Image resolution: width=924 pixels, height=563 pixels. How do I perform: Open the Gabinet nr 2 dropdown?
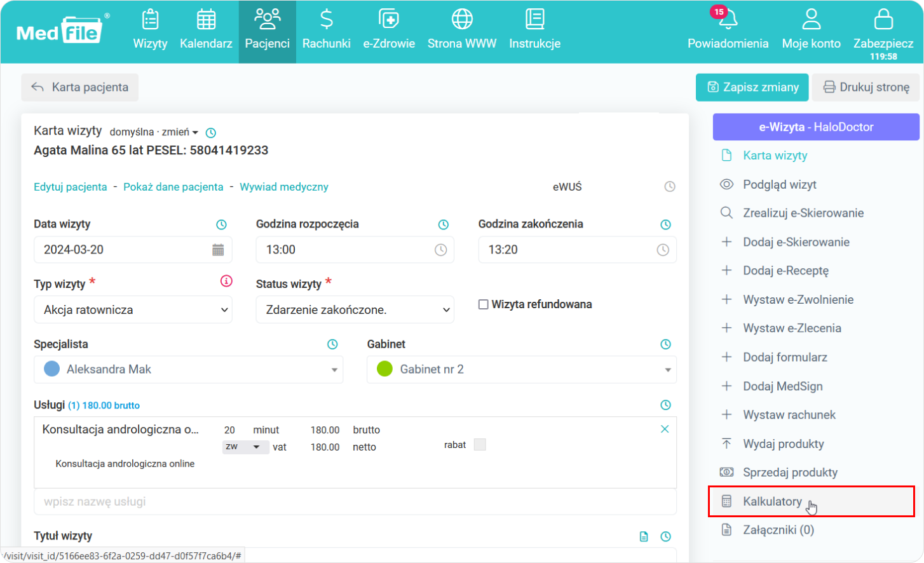point(522,369)
